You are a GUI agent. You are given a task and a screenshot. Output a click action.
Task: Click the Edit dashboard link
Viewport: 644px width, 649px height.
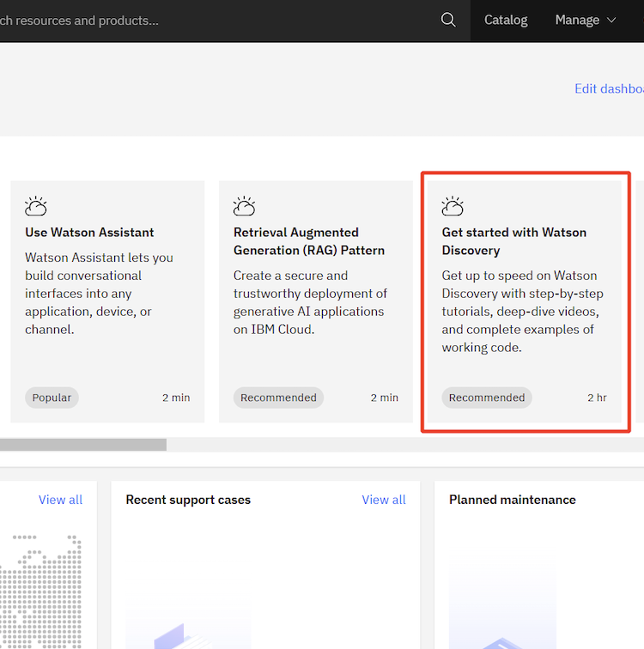[x=609, y=88]
